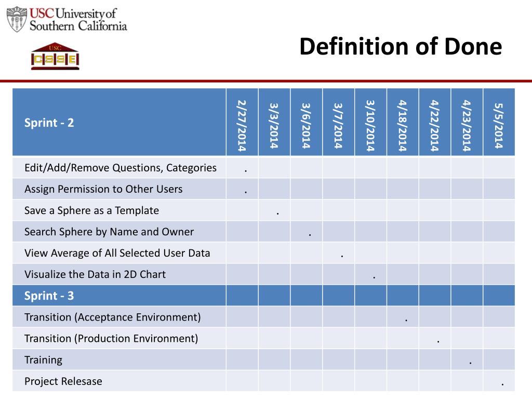This screenshot has width=532, height=399.
Task: Click 'Transition (Production Environment)' row label
Action: pyautogui.click(x=111, y=339)
